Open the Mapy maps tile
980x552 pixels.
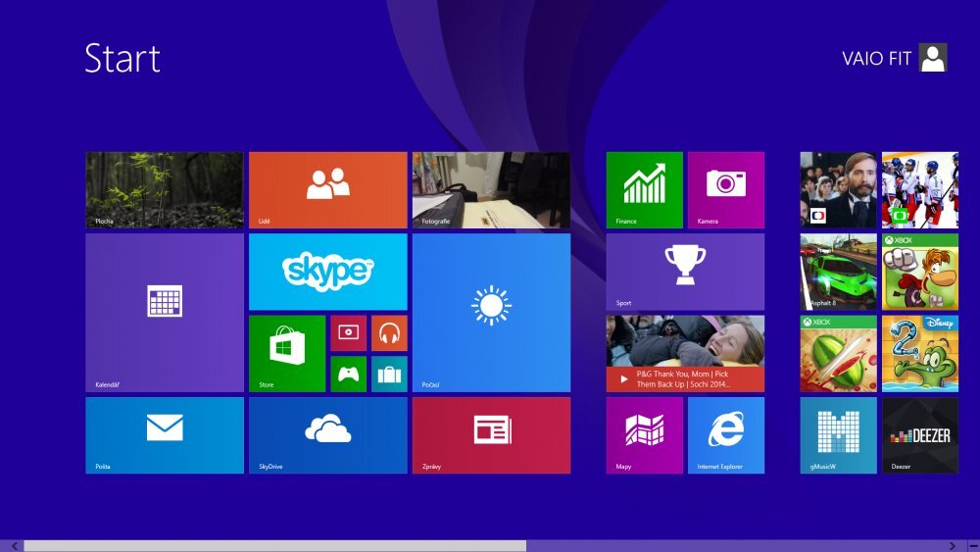click(x=645, y=435)
